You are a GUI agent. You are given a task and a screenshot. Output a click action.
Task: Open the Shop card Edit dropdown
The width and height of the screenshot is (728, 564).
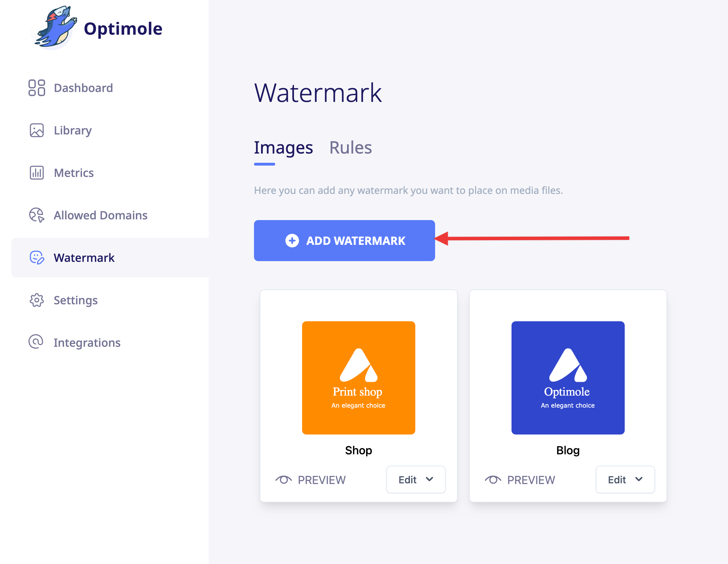[x=416, y=479]
